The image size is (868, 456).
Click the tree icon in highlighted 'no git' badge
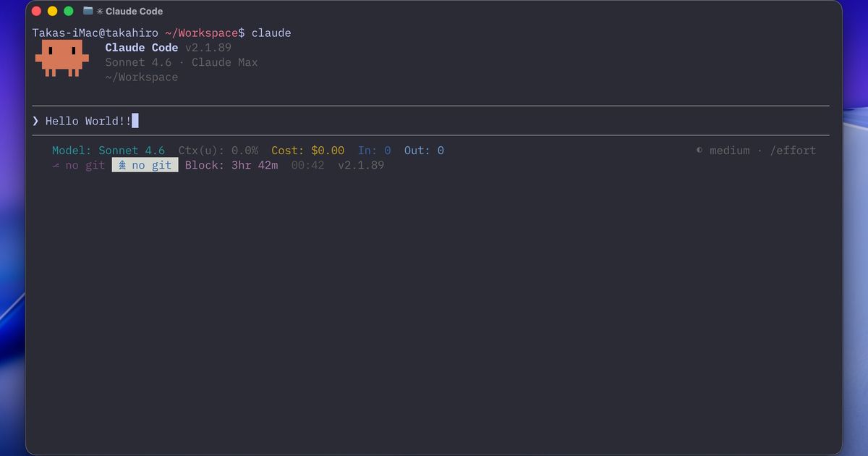click(x=122, y=165)
